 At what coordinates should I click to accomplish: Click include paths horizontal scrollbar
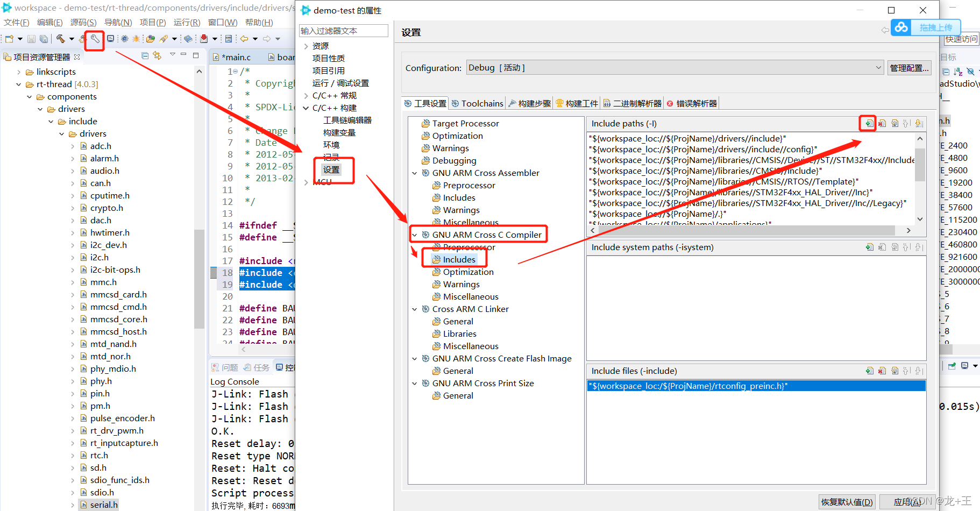pos(747,230)
